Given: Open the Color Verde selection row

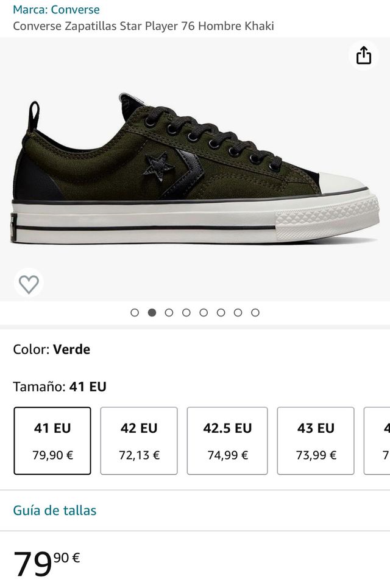Looking at the screenshot, I should tap(51, 349).
